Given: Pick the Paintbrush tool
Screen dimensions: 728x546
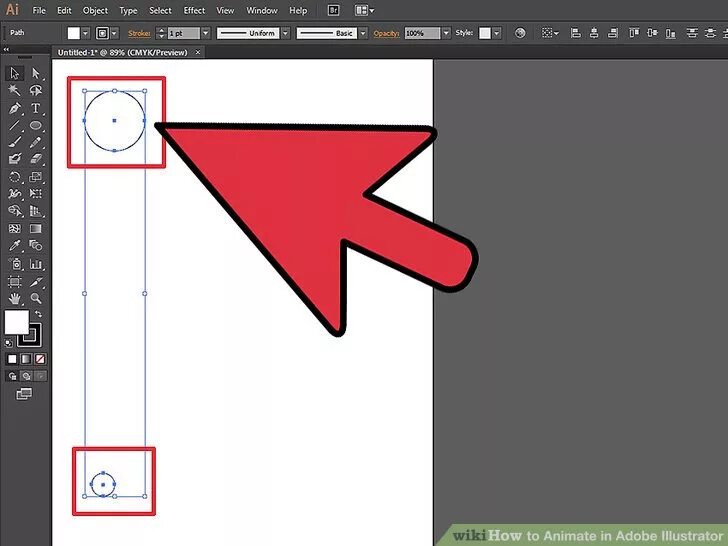Looking at the screenshot, I should click(x=14, y=142).
